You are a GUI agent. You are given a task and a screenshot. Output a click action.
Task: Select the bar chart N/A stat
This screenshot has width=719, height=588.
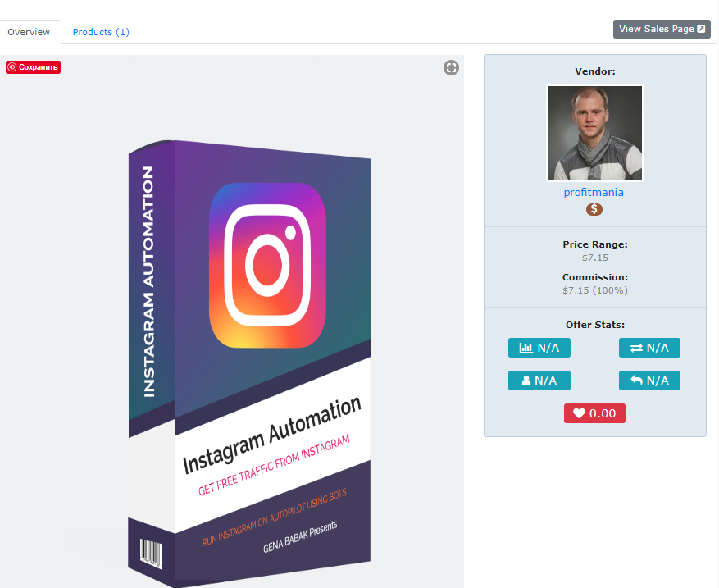[x=539, y=348]
